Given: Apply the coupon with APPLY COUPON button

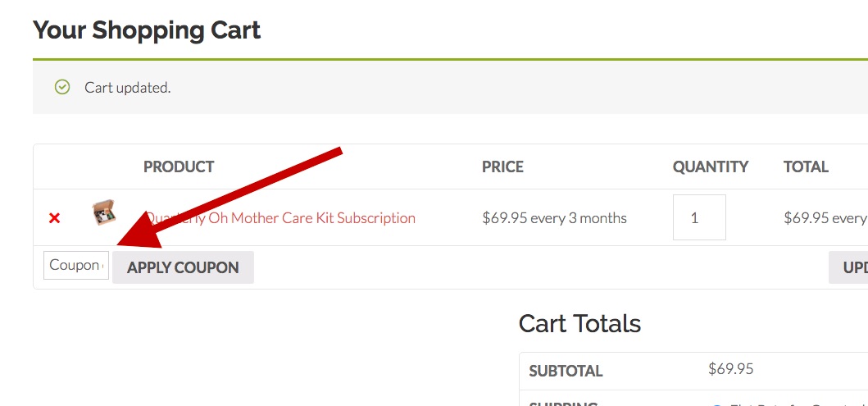Looking at the screenshot, I should [x=184, y=267].
